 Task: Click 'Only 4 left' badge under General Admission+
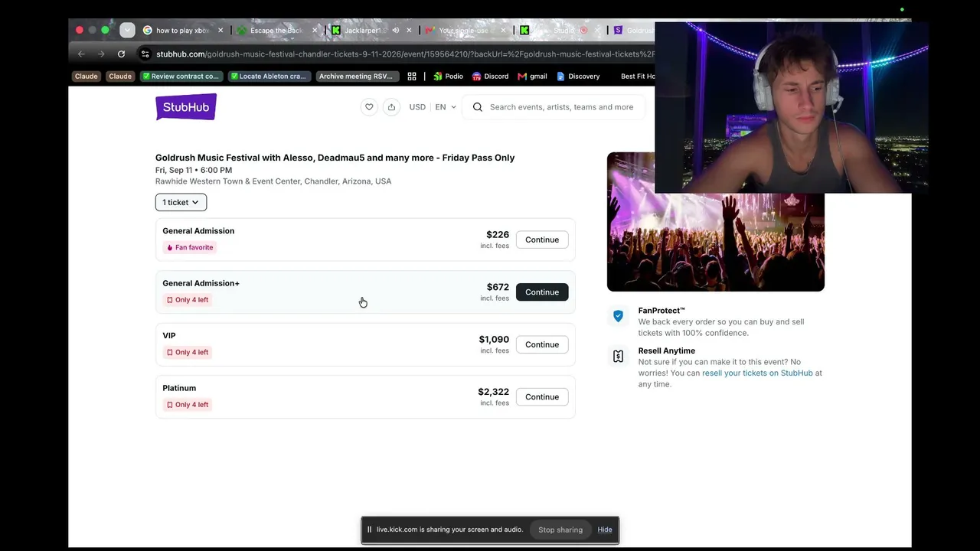click(x=187, y=300)
